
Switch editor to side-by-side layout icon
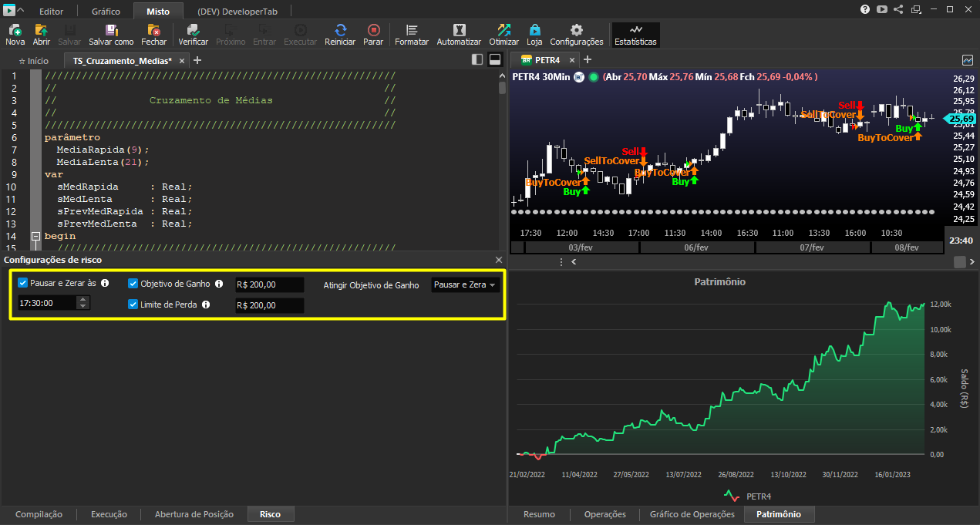tap(477, 59)
